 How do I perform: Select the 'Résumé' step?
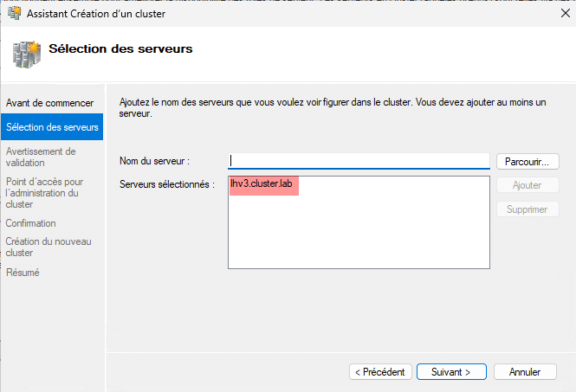click(x=23, y=273)
